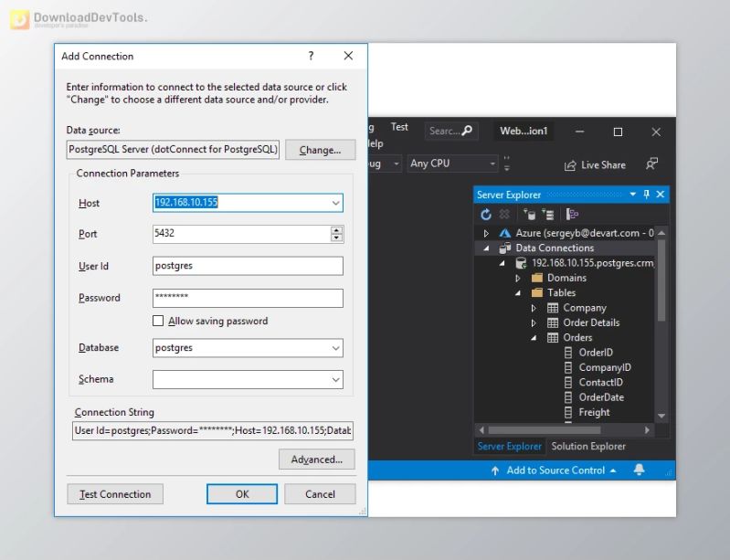Click the Tables folder icon

click(537, 293)
